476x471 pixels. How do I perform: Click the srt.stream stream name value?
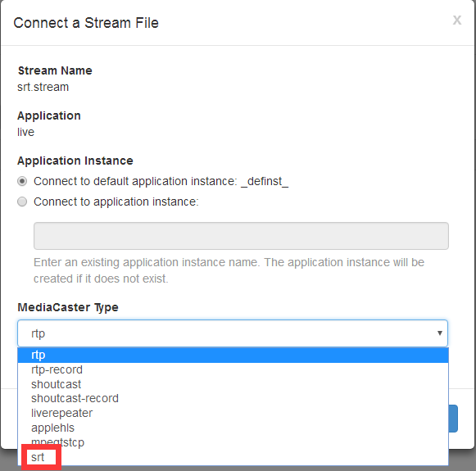[43, 87]
